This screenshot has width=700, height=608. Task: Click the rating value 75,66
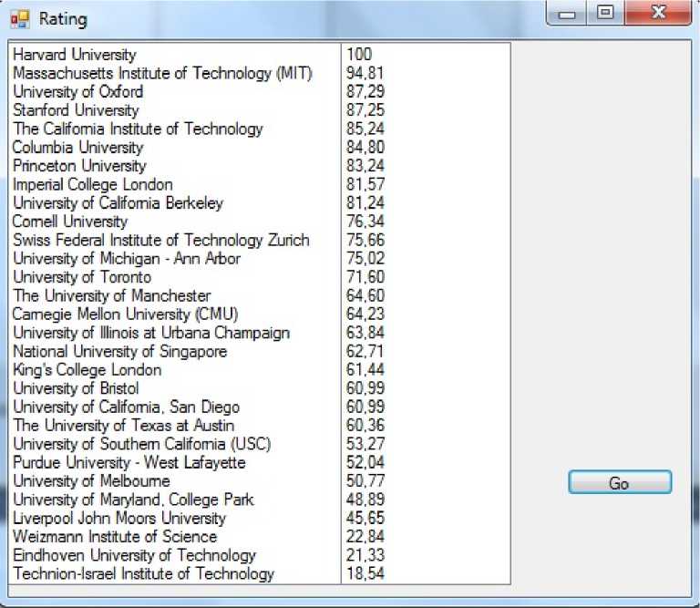[x=365, y=240]
